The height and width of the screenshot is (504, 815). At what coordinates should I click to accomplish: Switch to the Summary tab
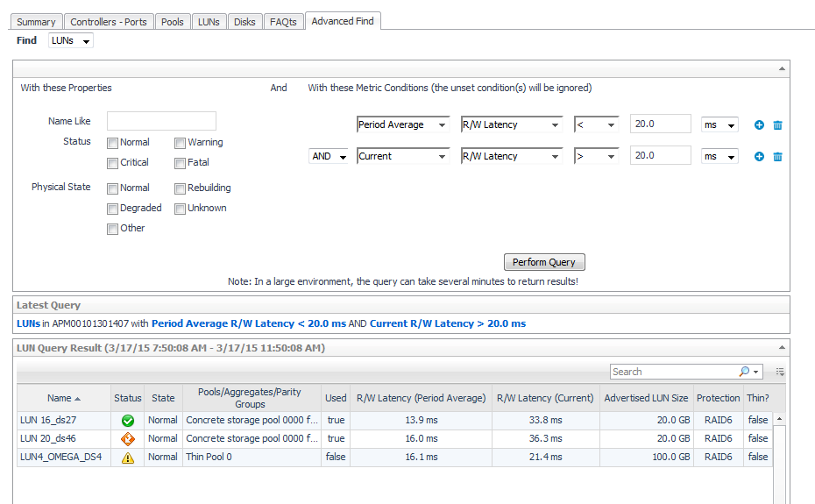37,22
